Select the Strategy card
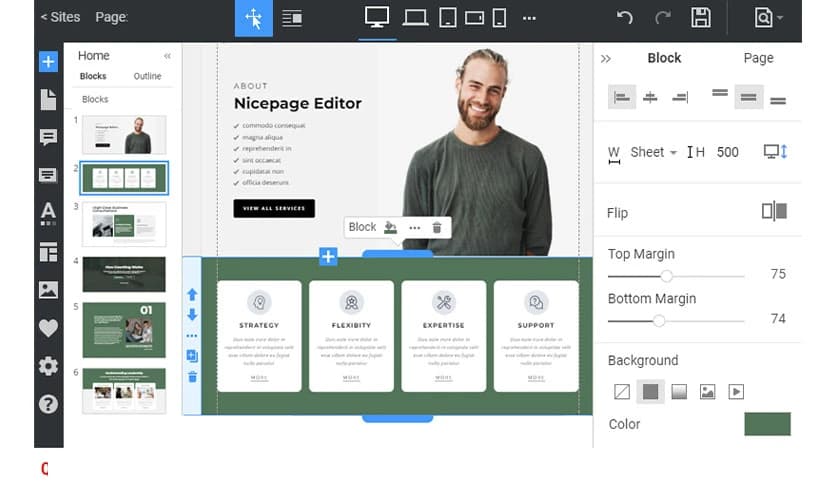The width and height of the screenshot is (836, 484). pos(259,336)
